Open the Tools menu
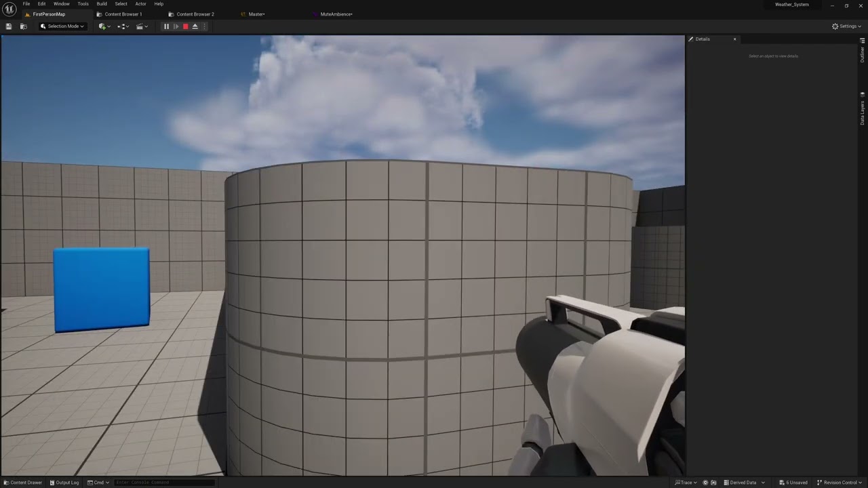The width and height of the screenshot is (868, 488). click(x=83, y=4)
